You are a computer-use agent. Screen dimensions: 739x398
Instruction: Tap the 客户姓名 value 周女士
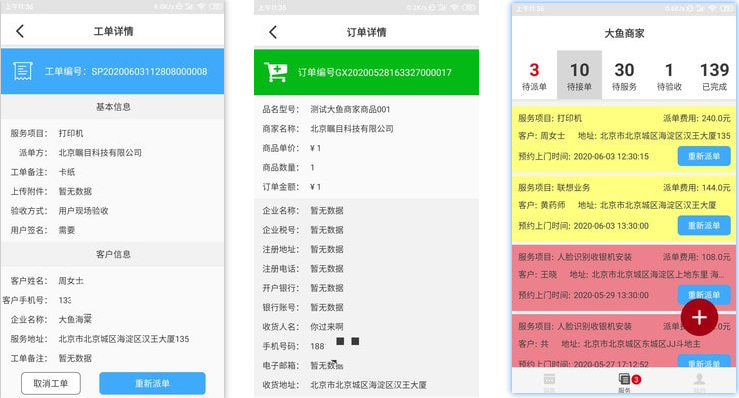[71, 281]
